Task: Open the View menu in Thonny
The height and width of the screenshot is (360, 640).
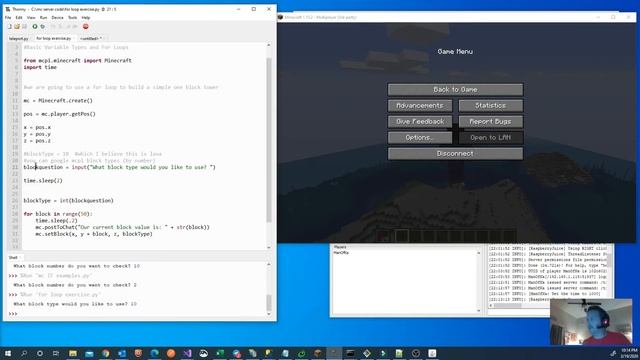Action: click(31, 18)
